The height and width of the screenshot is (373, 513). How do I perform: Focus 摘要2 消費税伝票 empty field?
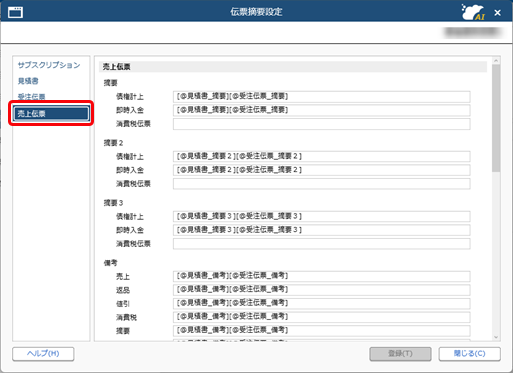tap(322, 184)
